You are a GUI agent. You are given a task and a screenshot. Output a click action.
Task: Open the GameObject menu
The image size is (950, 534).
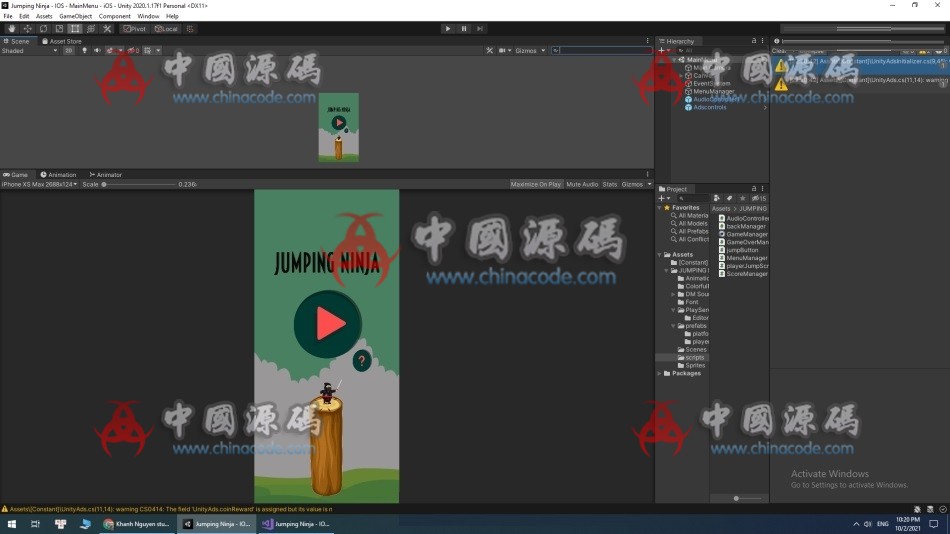pyautogui.click(x=76, y=16)
